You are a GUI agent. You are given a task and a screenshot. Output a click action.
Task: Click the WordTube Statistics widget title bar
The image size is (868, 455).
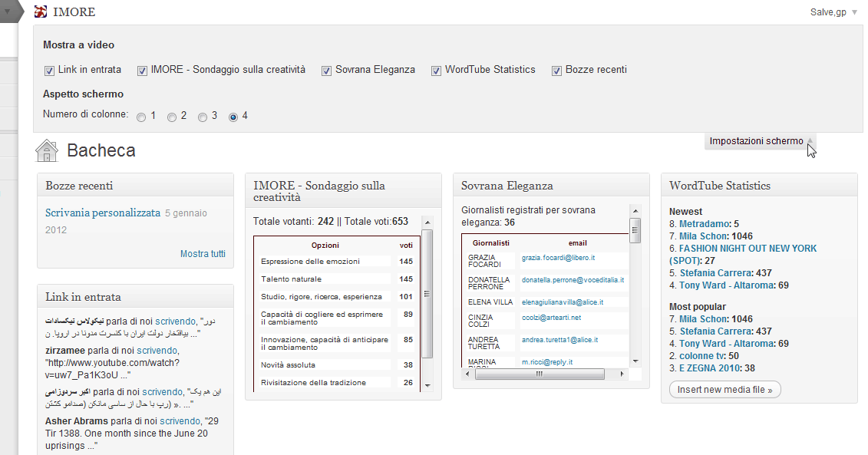[758, 186]
